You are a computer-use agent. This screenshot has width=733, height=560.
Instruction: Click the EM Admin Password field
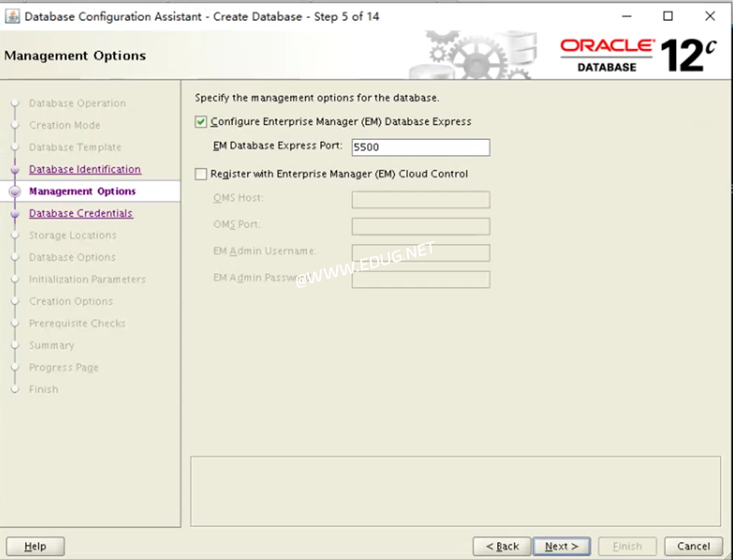click(421, 279)
